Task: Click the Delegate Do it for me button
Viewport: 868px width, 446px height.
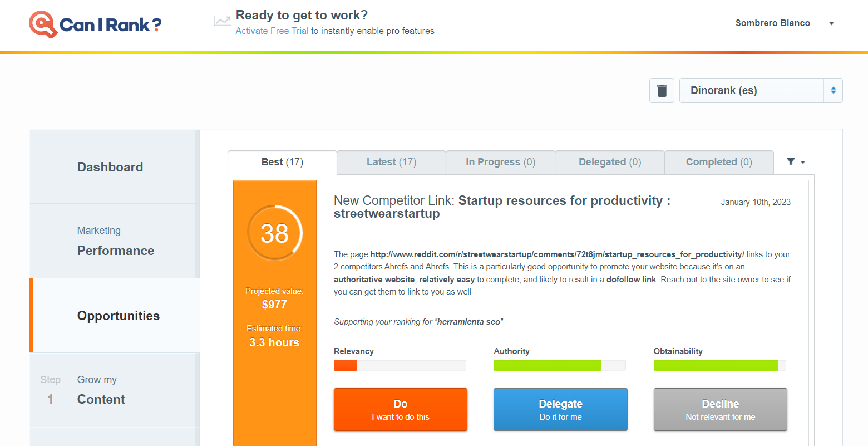Action: [560, 409]
